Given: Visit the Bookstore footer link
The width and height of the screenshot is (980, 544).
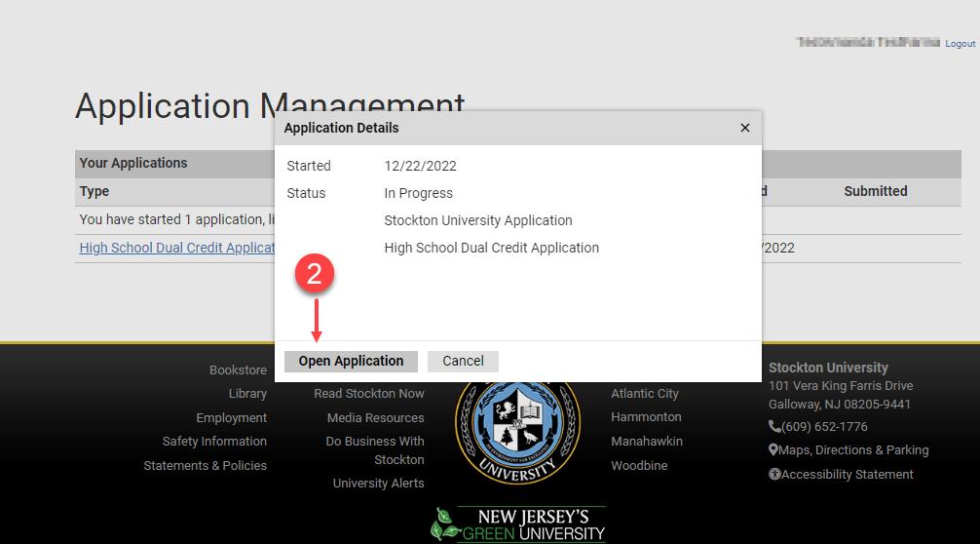Looking at the screenshot, I should (238, 370).
